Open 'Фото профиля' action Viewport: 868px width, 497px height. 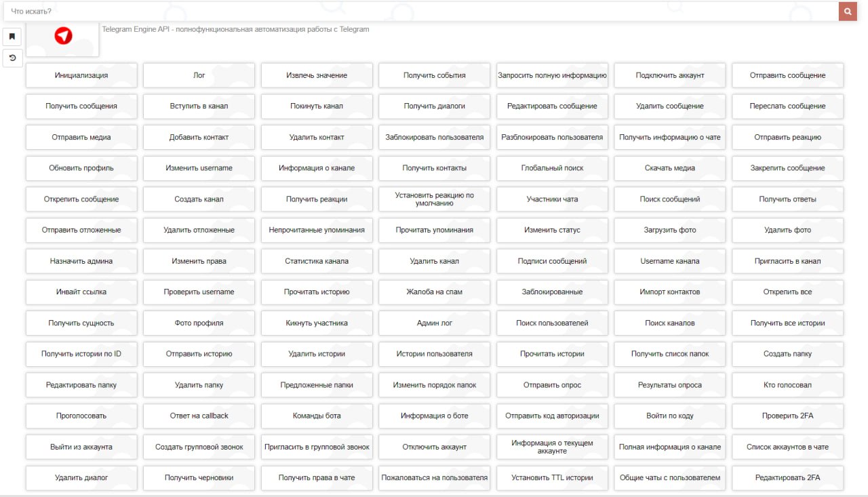(x=199, y=323)
